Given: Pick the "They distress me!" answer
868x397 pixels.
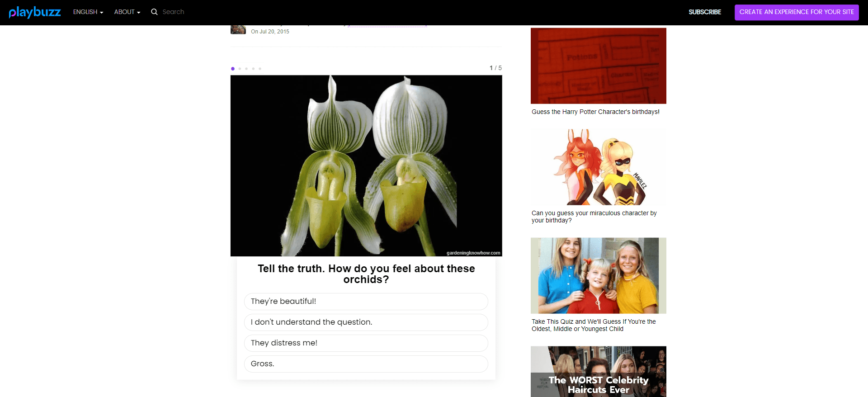Looking at the screenshot, I should (x=366, y=343).
